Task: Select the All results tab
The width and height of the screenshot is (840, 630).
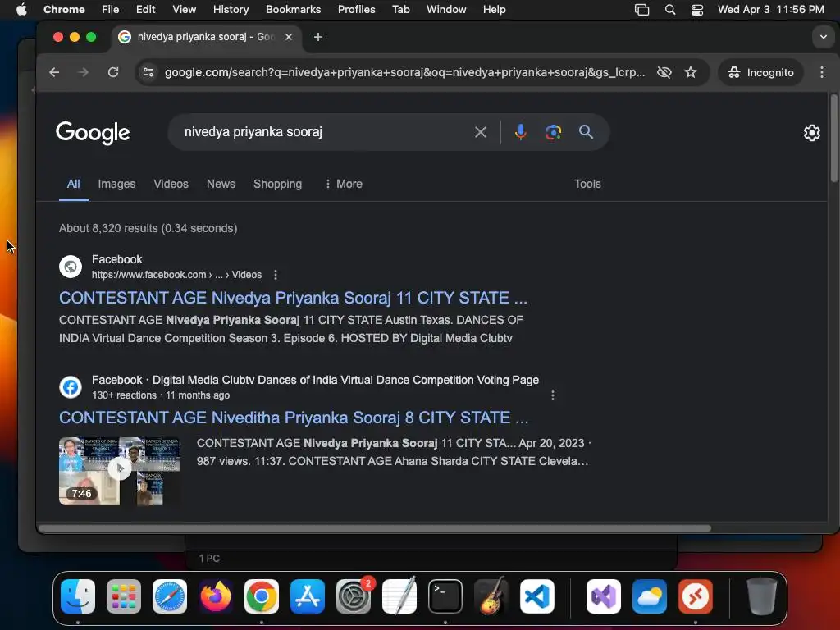Action: click(x=73, y=185)
